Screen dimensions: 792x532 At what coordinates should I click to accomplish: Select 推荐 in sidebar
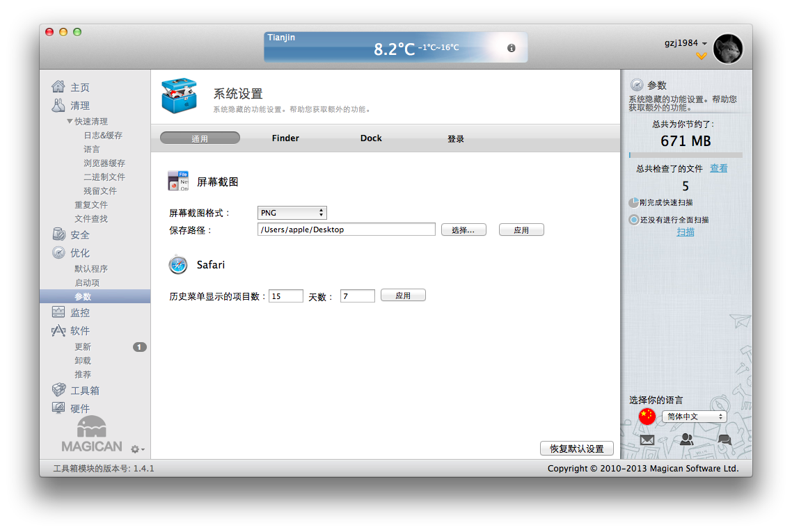point(83,375)
